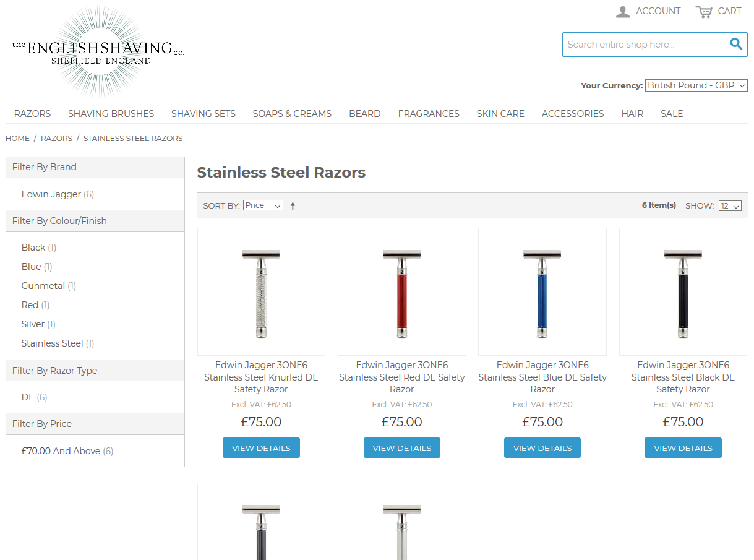
Task: View details of Red DE Safety Razor
Action: 402,448
